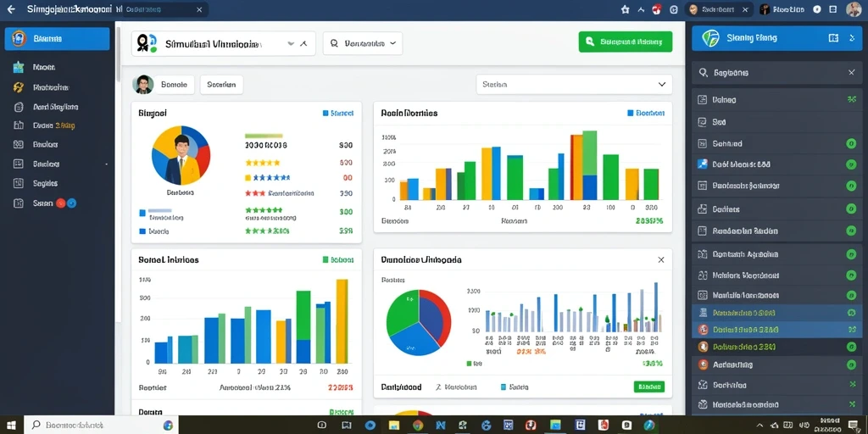Click the yellow swirl icon in the left sidebar

[x=19, y=87]
